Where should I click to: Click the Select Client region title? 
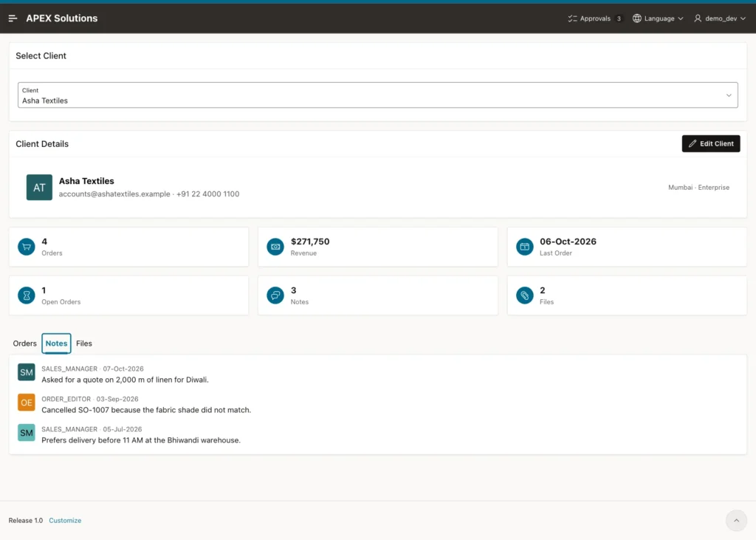[x=41, y=56]
